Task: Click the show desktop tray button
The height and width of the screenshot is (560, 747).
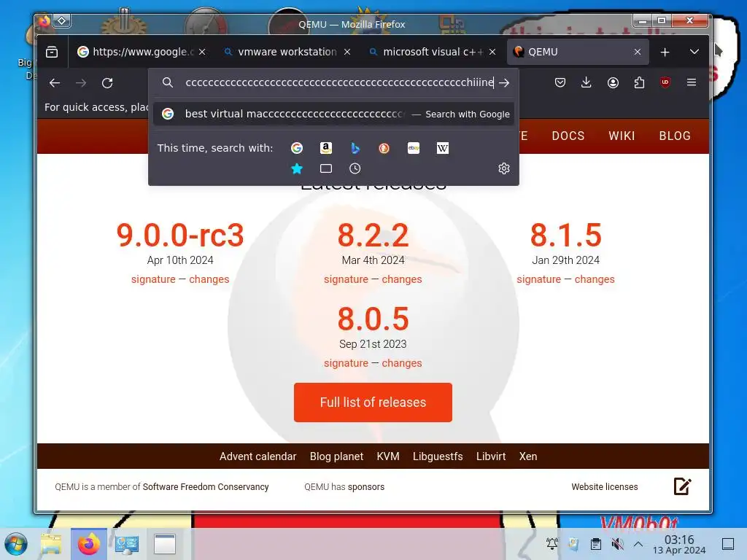Action: [x=728, y=544]
